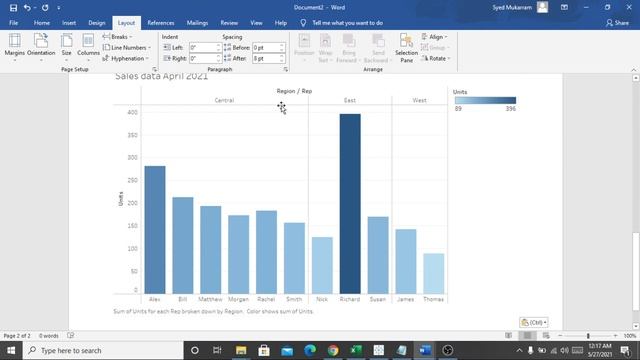Click Send Backward
The image size is (640, 360).
378,48
